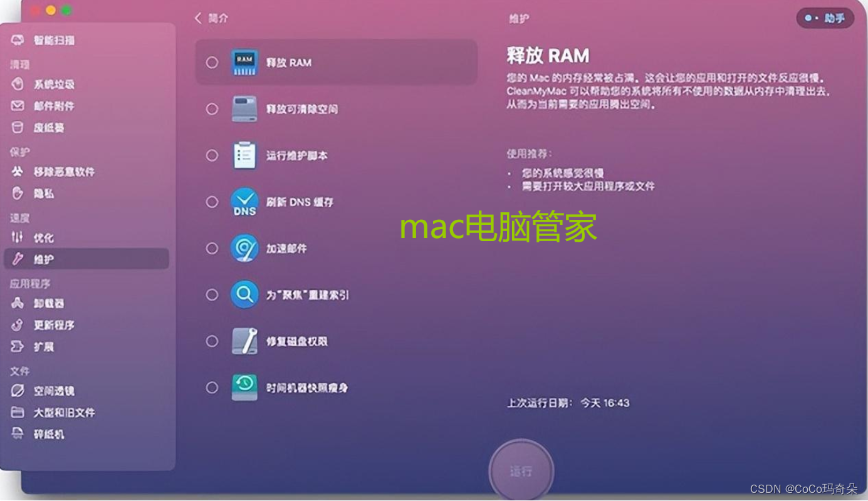
Task: Click the 为"聚焦"重建索引 task label
Action: coord(307,294)
